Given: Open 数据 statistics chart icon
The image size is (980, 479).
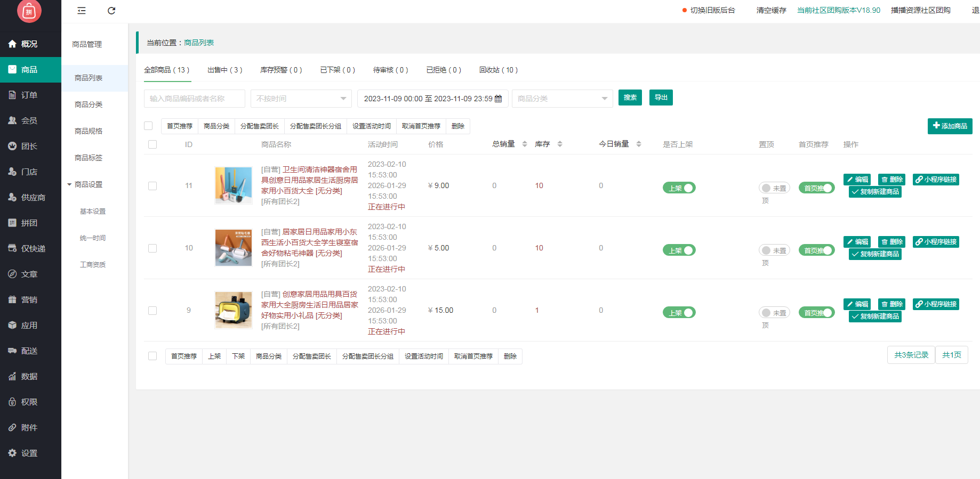Looking at the screenshot, I should (x=12, y=377).
